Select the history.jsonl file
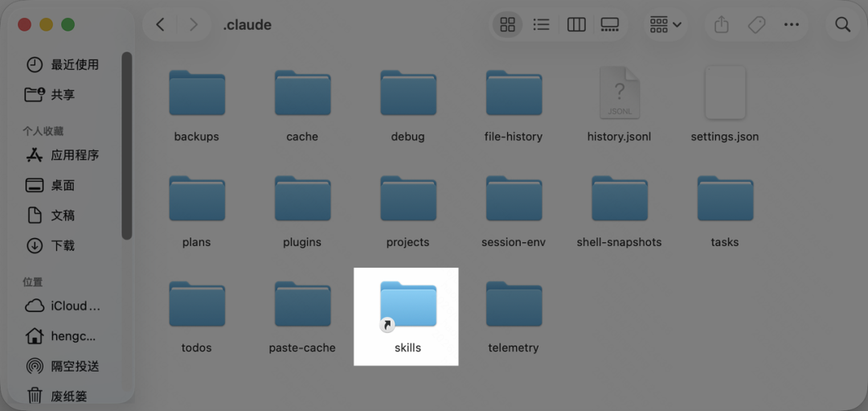868x411 pixels. pos(620,104)
